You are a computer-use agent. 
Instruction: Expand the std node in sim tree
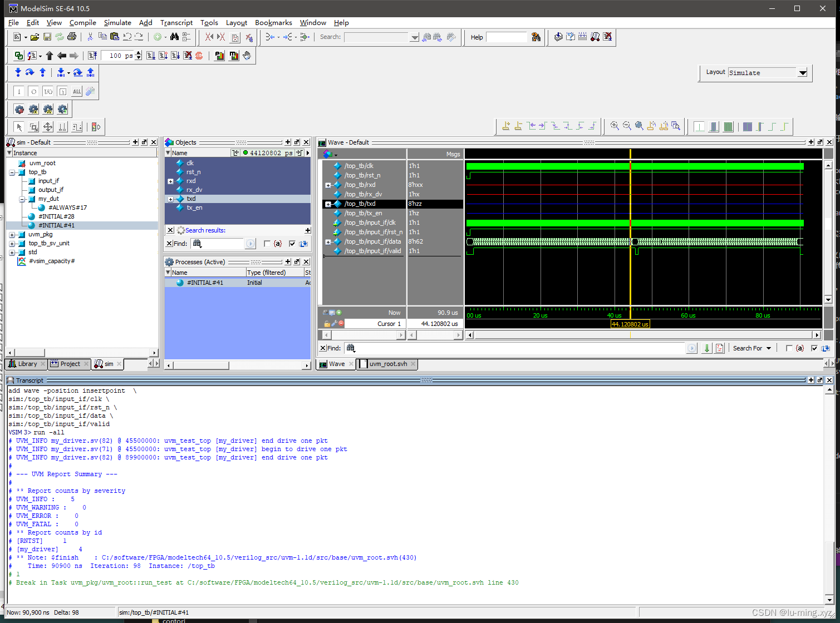tap(12, 253)
